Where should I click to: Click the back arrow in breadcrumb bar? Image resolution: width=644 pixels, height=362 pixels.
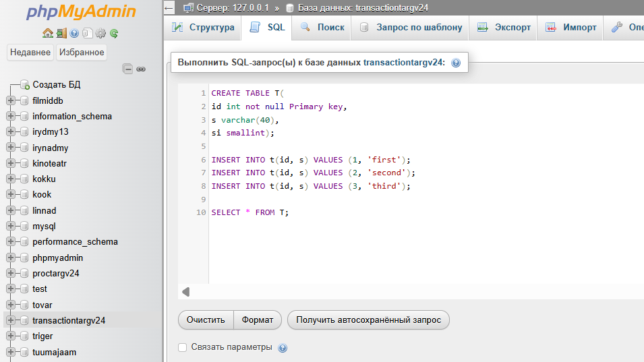pyautogui.click(x=169, y=8)
